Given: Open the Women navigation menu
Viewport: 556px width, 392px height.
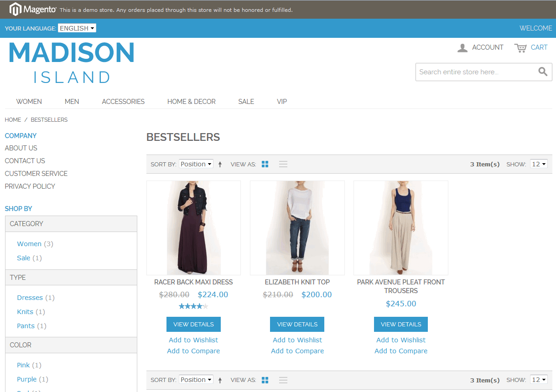Looking at the screenshot, I should [29, 102].
